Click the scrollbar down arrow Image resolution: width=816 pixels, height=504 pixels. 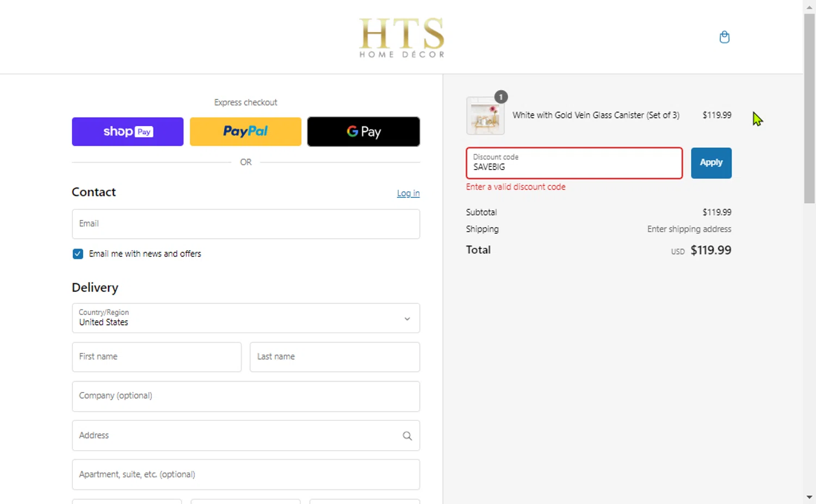point(809,497)
